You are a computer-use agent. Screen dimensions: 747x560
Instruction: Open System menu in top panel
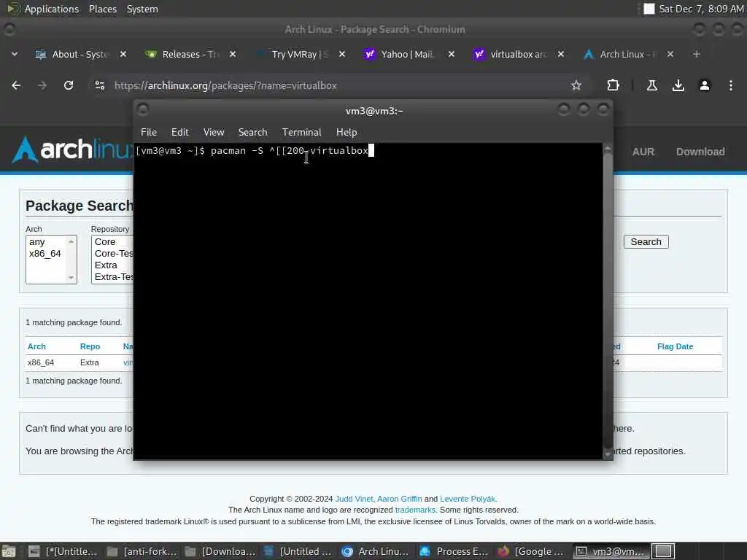142,9
